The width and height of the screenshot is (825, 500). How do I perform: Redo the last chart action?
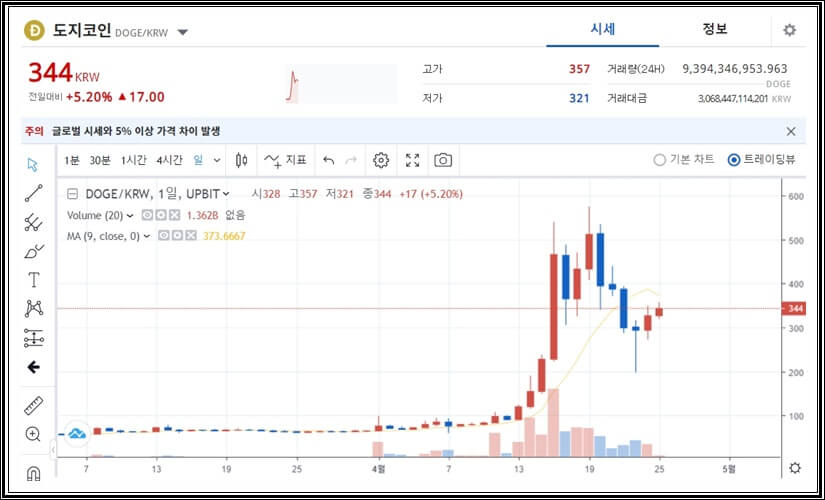coord(351,160)
